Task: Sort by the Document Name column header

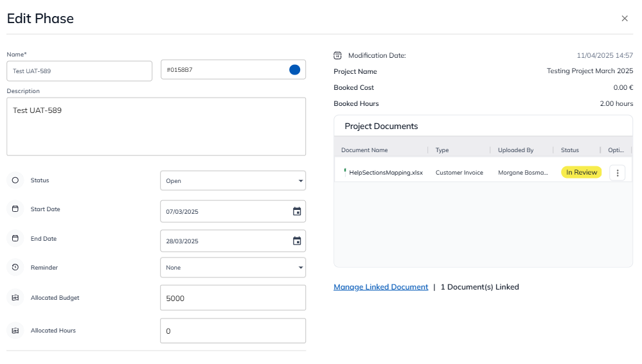Action: (364, 150)
